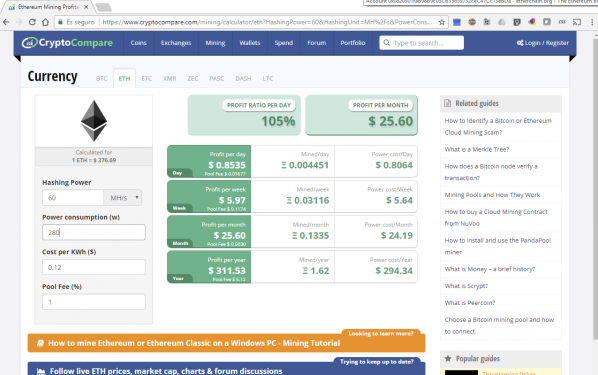
Task: Select the ETC currency tab
Action: coord(146,79)
